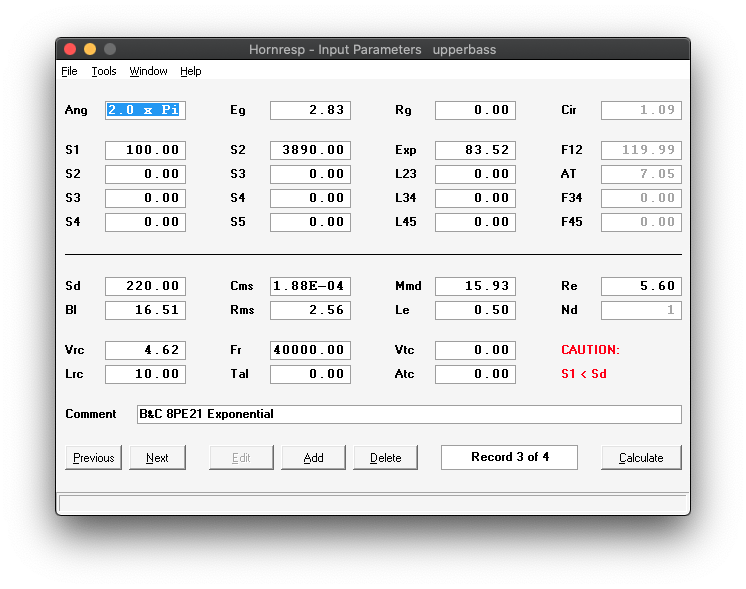Click the AT value 7.05

coord(641,174)
